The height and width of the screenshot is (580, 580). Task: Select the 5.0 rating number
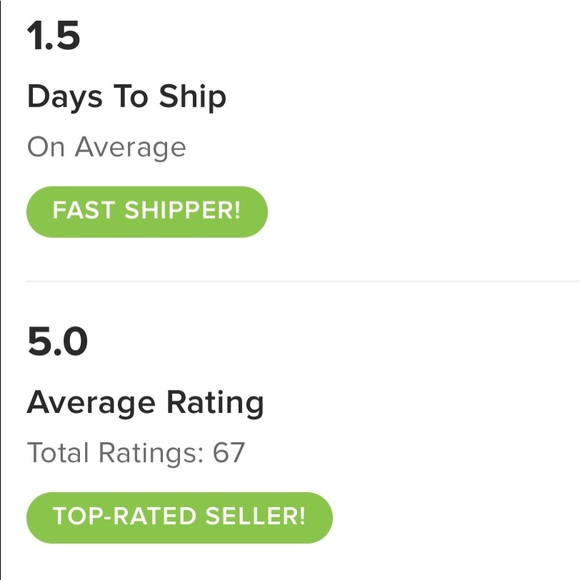pyautogui.click(x=57, y=341)
